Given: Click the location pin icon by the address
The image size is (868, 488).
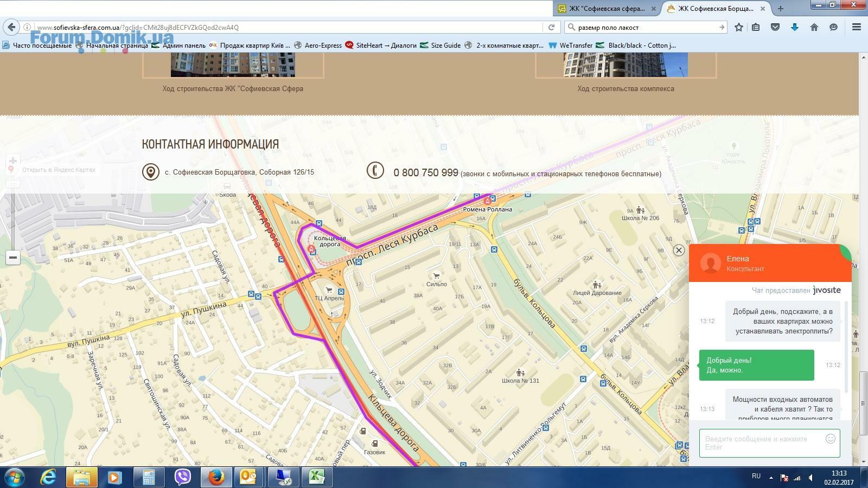Looking at the screenshot, I should [150, 172].
